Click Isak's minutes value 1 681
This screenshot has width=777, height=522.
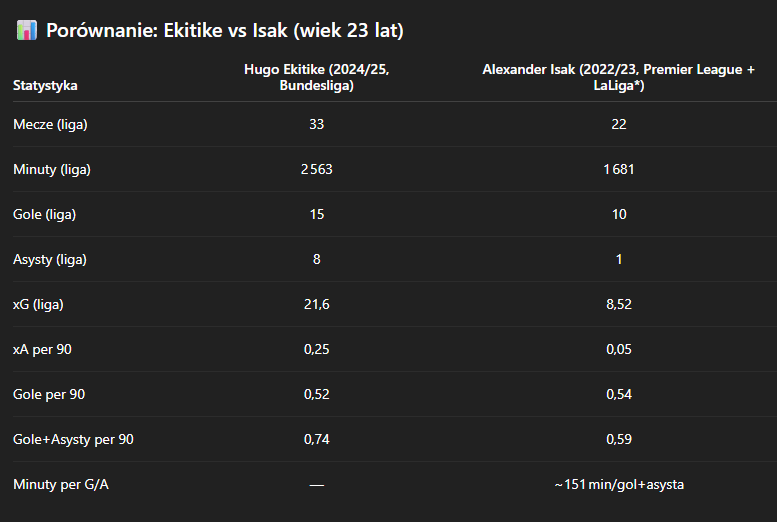click(x=618, y=169)
